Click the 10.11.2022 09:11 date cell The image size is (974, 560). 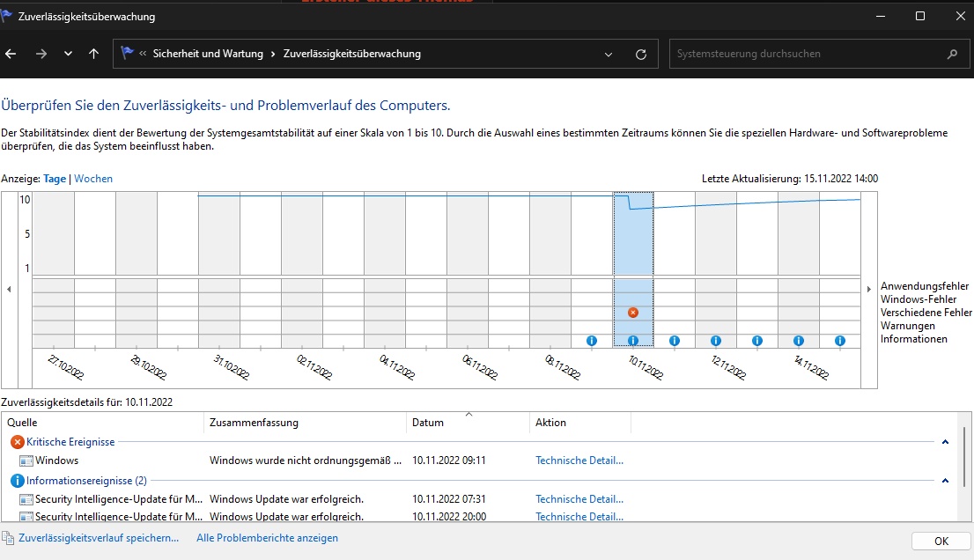[x=449, y=461]
